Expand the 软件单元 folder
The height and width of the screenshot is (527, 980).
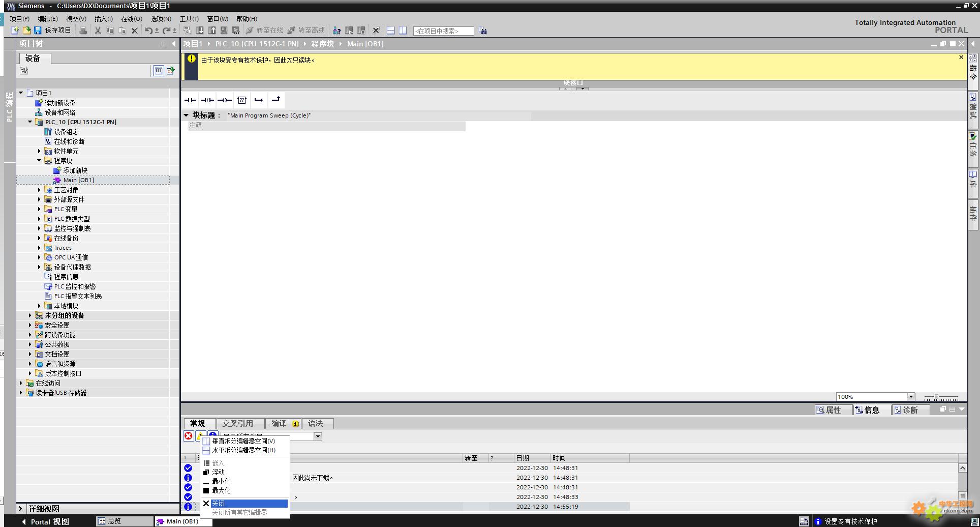[x=39, y=151]
